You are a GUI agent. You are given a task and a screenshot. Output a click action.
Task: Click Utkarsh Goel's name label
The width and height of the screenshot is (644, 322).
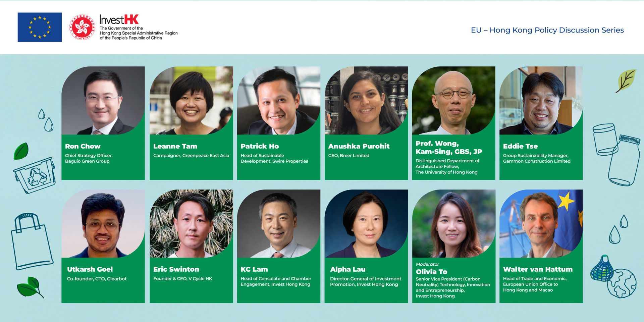pyautogui.click(x=90, y=269)
